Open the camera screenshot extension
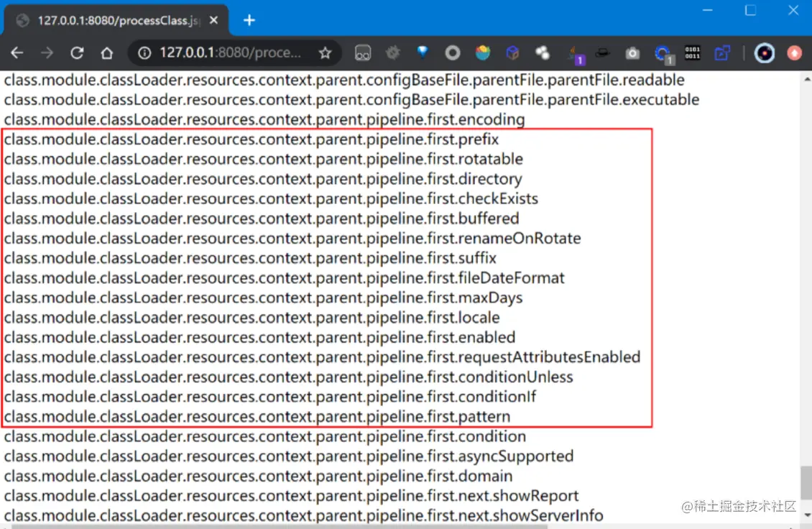The width and height of the screenshot is (812, 529). pyautogui.click(x=632, y=53)
